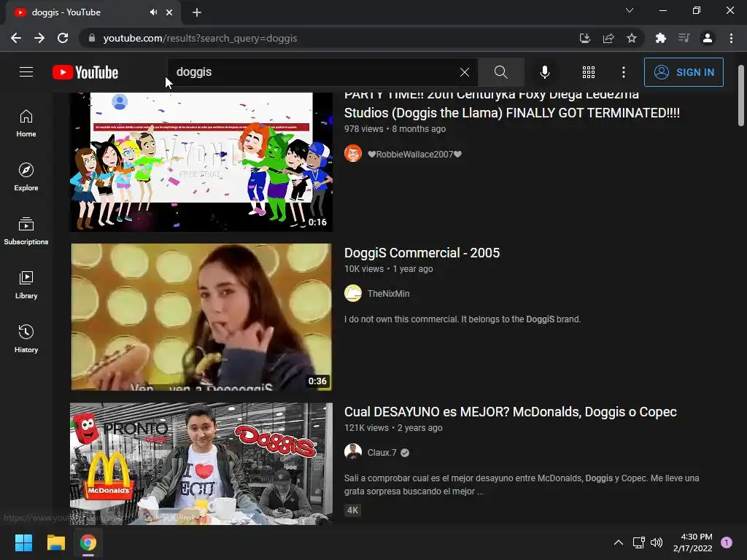747x560 pixels.
Task: Open the Chrome three-dot menu
Action: pos(731,38)
